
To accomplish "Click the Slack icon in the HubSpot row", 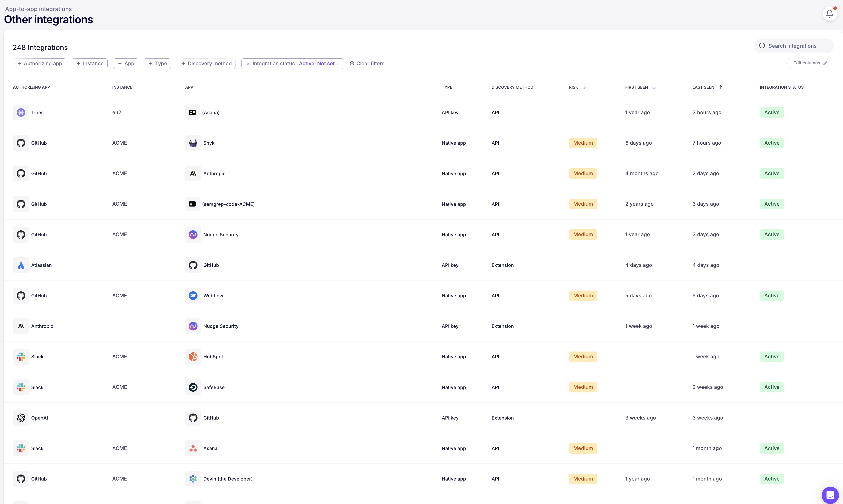I will [21, 357].
